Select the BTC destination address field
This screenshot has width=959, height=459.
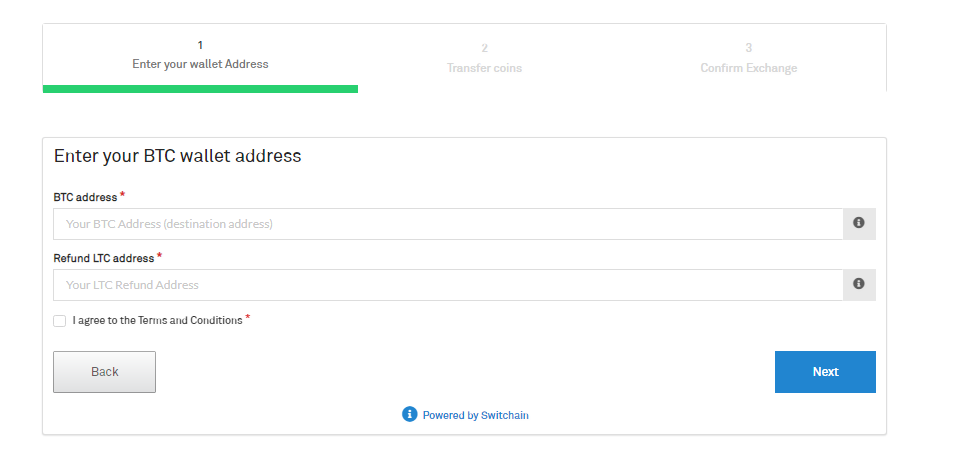(x=448, y=224)
